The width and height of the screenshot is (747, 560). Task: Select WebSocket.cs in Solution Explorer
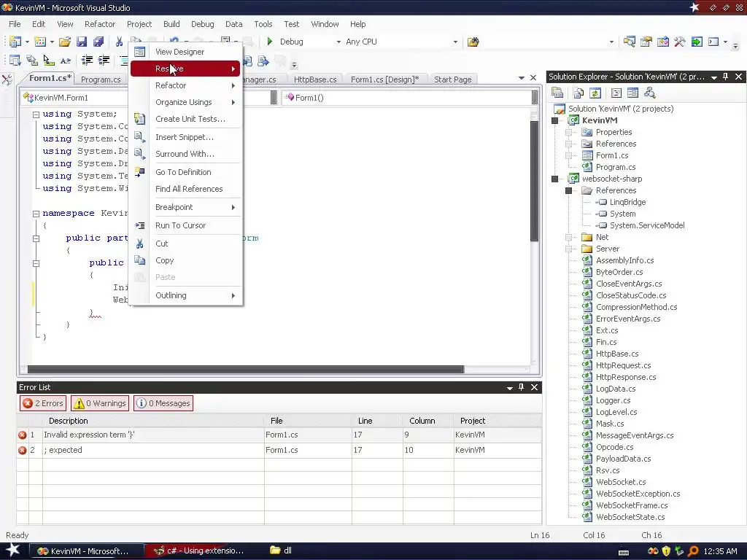620,483
